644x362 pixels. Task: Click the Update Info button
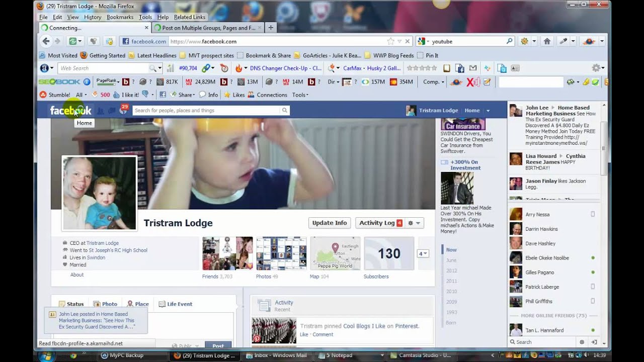click(330, 223)
